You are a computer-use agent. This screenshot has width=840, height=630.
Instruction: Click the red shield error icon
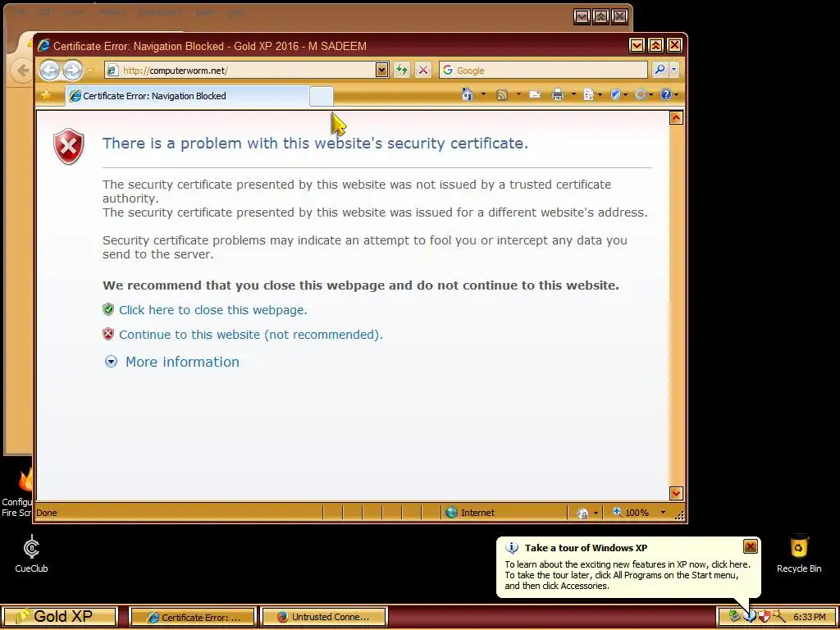coord(69,146)
